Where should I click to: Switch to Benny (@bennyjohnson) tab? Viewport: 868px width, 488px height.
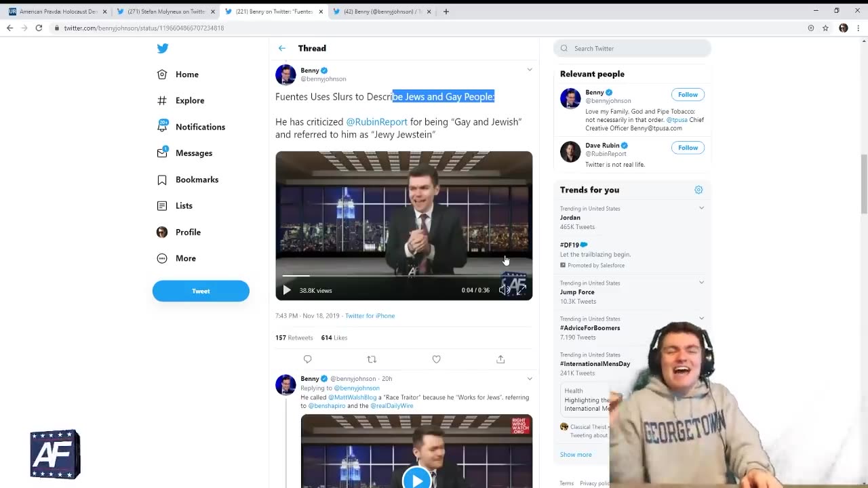tap(382, 12)
